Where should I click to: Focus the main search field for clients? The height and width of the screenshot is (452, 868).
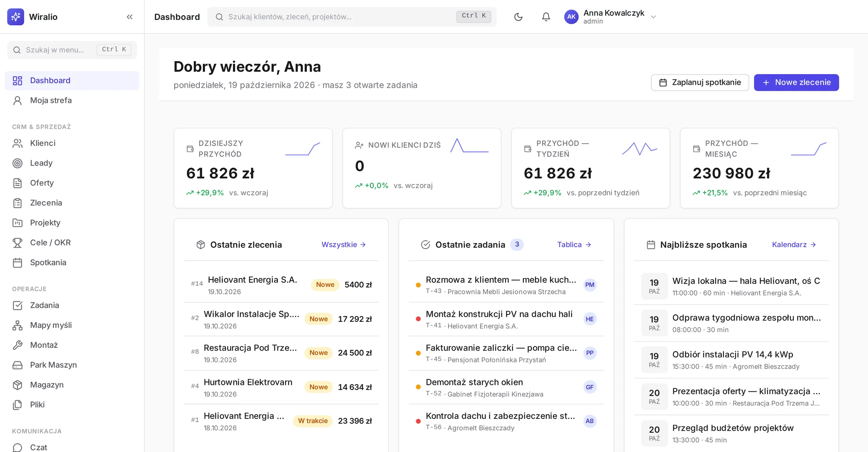tap(352, 17)
